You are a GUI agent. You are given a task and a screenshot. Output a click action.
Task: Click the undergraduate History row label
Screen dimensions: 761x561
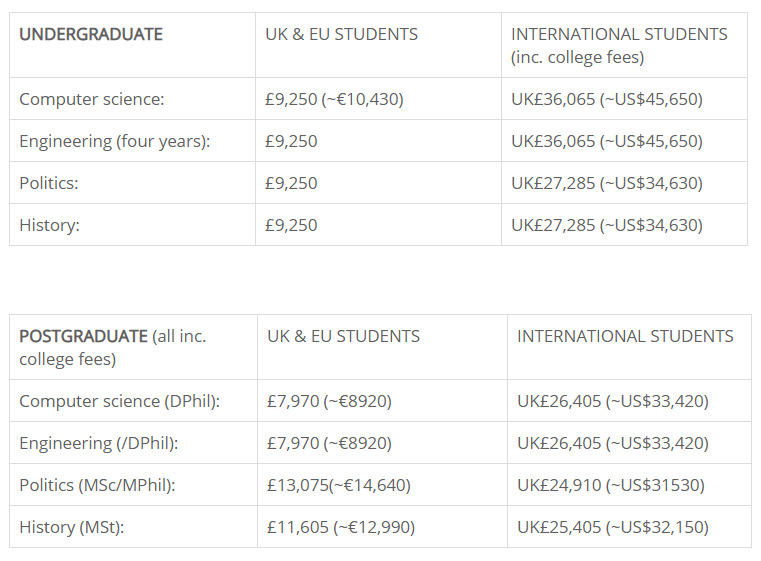(50, 225)
